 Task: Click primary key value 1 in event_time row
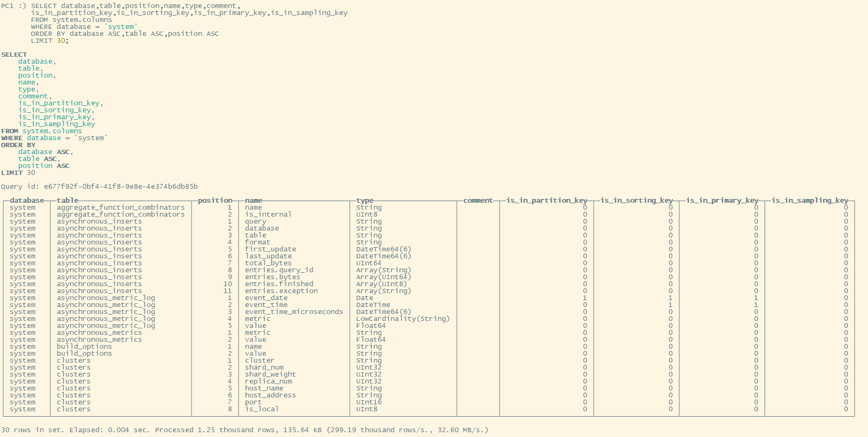click(x=756, y=305)
